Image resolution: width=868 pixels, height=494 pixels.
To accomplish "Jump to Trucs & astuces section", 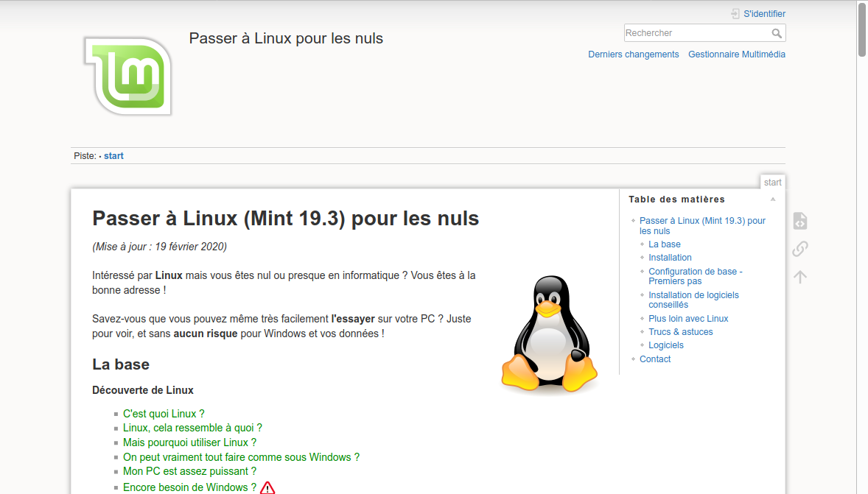I will coord(680,332).
